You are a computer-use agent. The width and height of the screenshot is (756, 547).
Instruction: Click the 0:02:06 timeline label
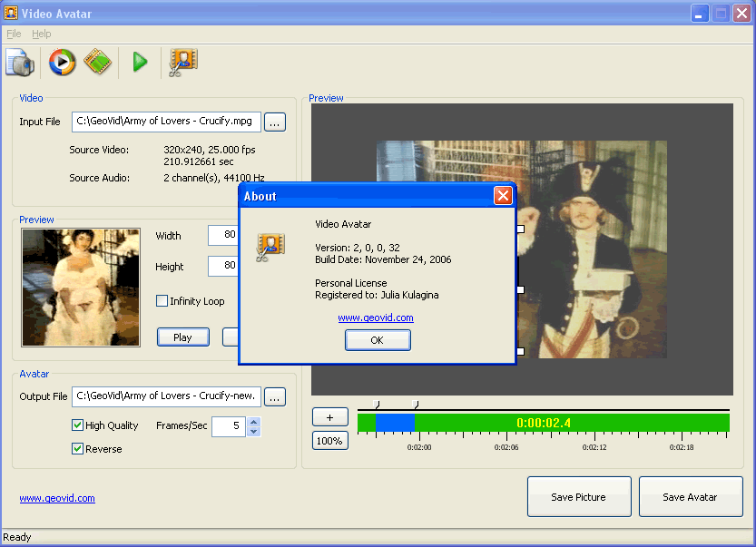506,447
